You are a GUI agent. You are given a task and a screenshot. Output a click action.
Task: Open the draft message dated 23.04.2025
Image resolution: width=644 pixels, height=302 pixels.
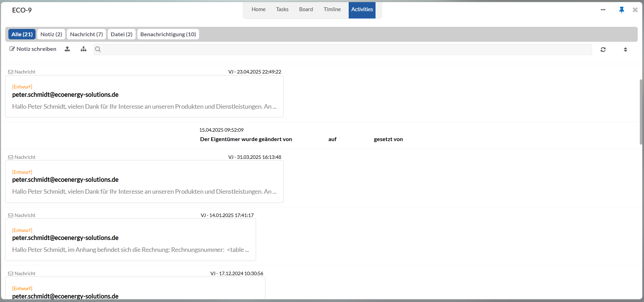144,96
